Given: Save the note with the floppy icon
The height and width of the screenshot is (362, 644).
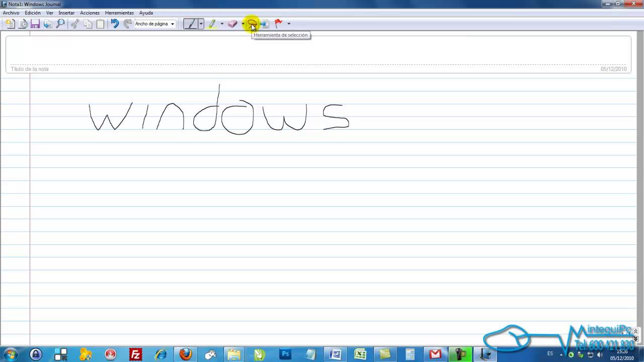Looking at the screenshot, I should [x=35, y=24].
